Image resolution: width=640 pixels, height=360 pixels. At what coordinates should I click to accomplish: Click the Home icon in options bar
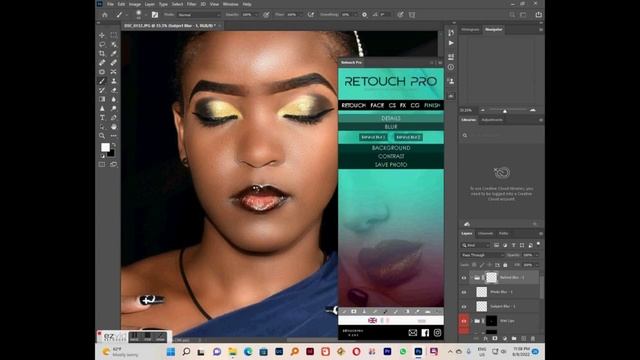pos(105,15)
